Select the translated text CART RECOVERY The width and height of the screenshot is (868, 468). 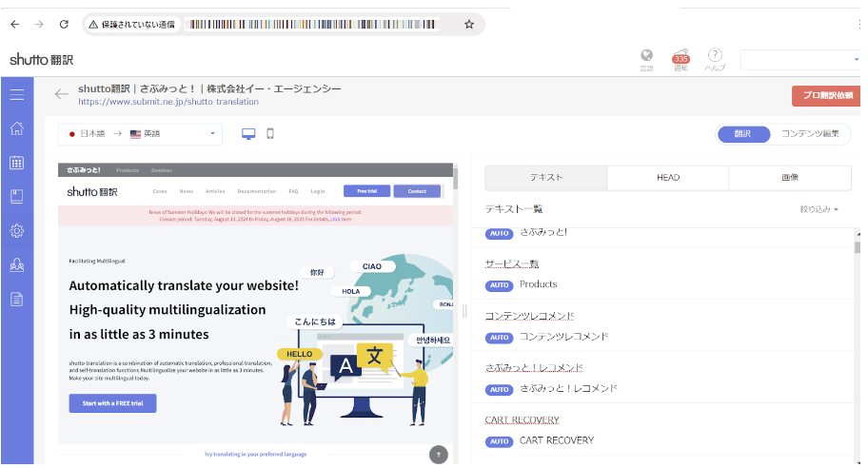(557, 440)
